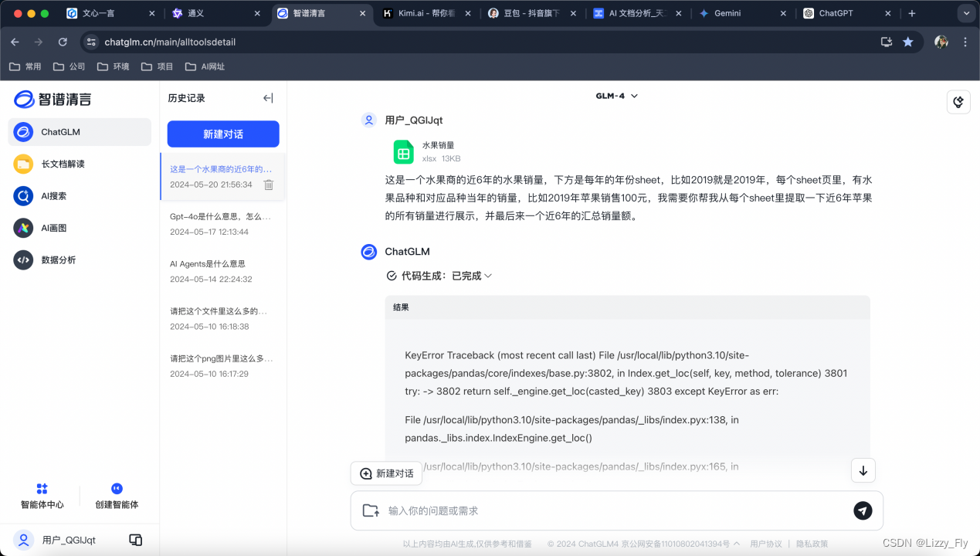Switch to the 通义 tab

(x=216, y=13)
